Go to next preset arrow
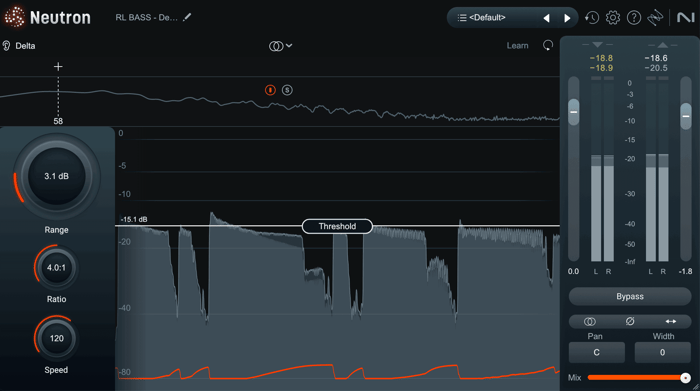 (x=567, y=18)
